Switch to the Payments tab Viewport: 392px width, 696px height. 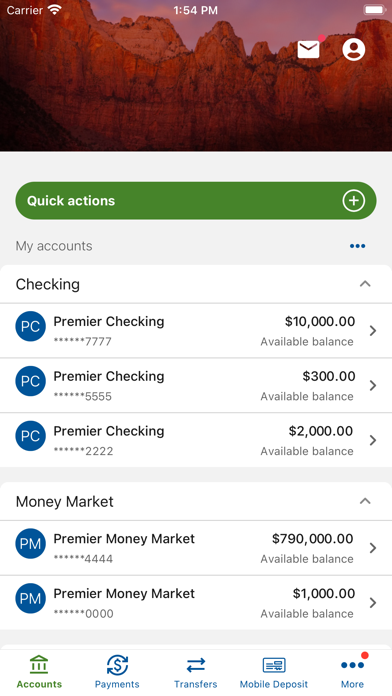point(117,672)
